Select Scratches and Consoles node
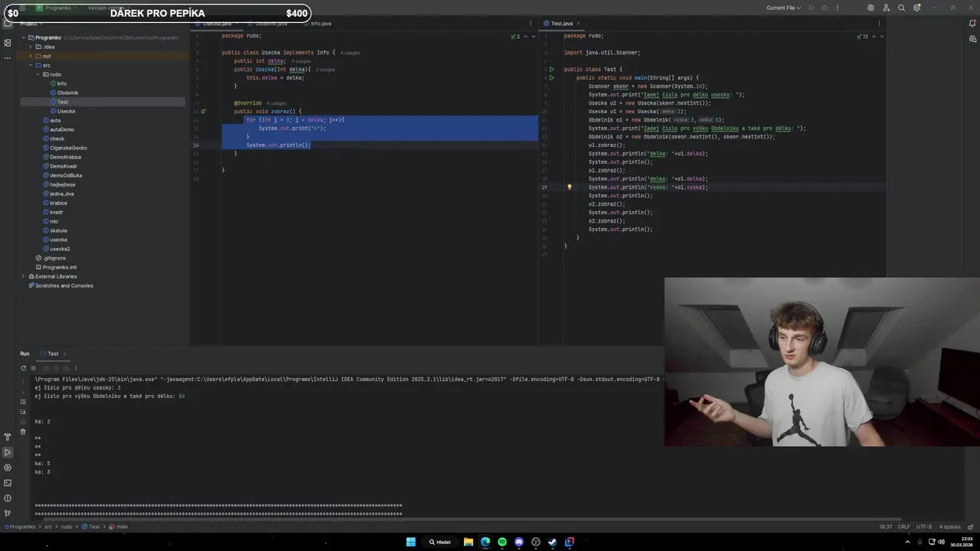This screenshot has width=980, height=551. pos(64,285)
